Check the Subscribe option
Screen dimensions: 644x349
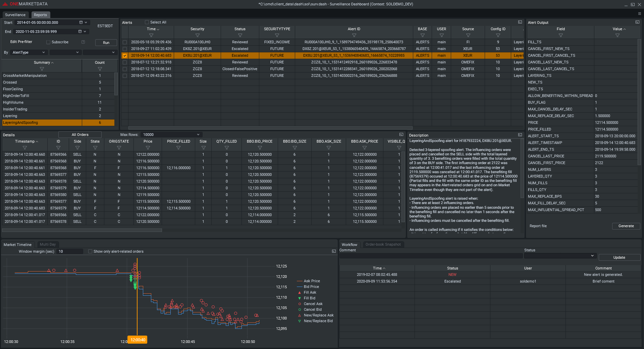[48, 42]
